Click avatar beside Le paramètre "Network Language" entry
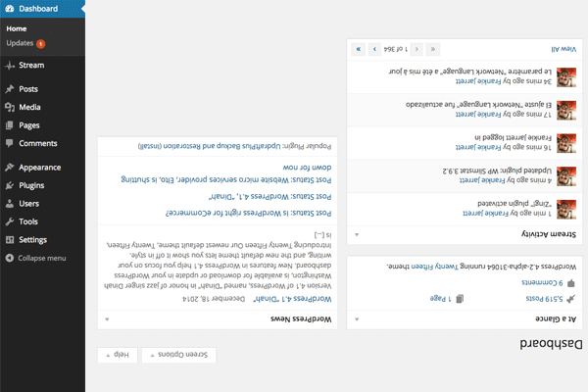This screenshot has height=392, width=588. click(566, 77)
